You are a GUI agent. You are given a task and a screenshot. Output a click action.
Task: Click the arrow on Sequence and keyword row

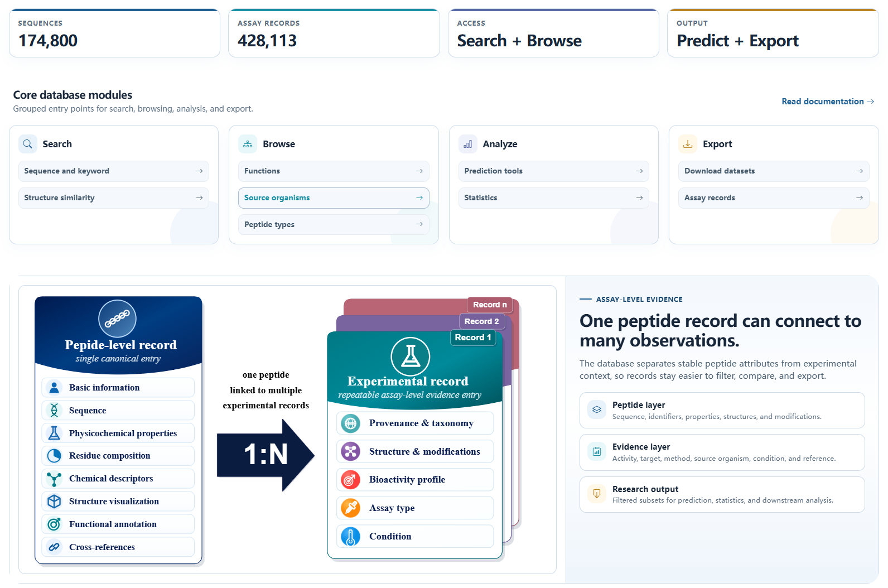click(199, 171)
